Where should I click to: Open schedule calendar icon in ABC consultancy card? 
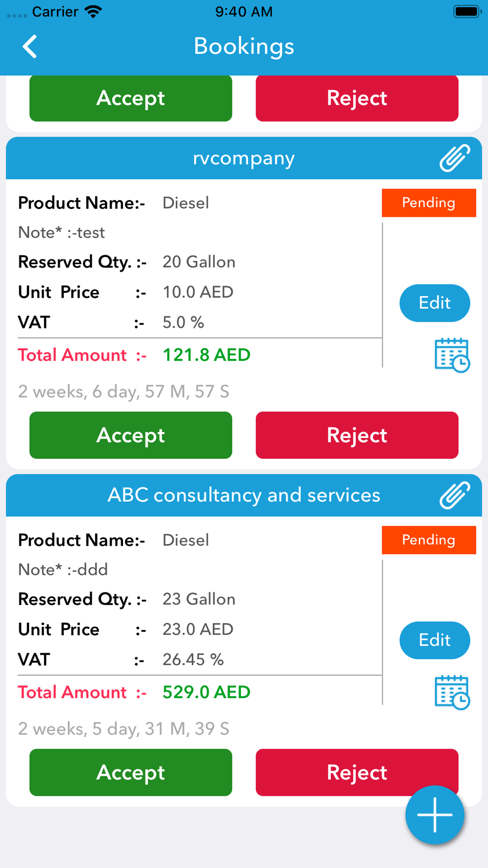coord(452,692)
